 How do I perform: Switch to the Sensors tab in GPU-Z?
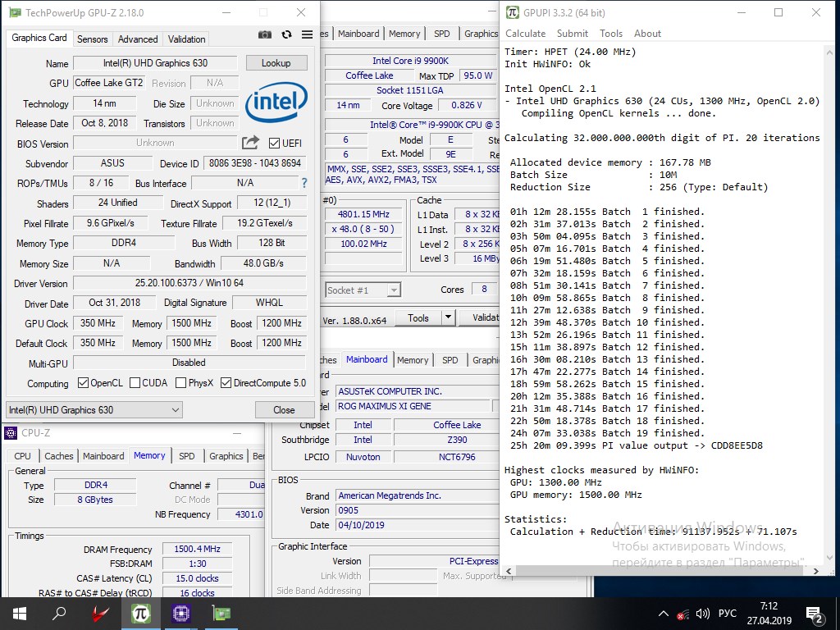pyautogui.click(x=92, y=39)
